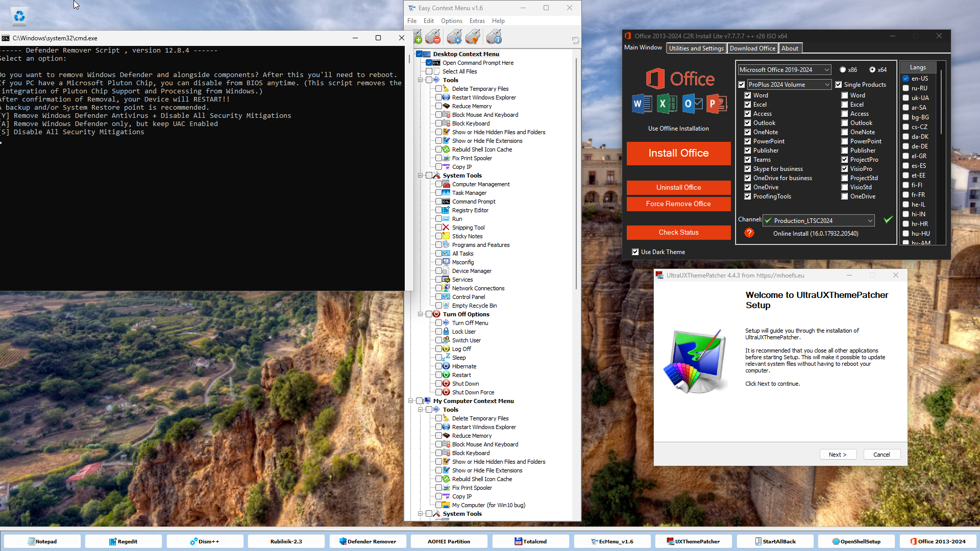
Task: Open Totalcmd from the taskbar
Action: [530, 541]
